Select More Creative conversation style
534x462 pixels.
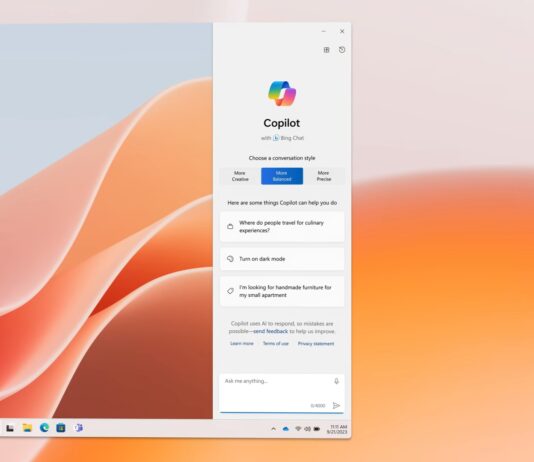tap(240, 176)
